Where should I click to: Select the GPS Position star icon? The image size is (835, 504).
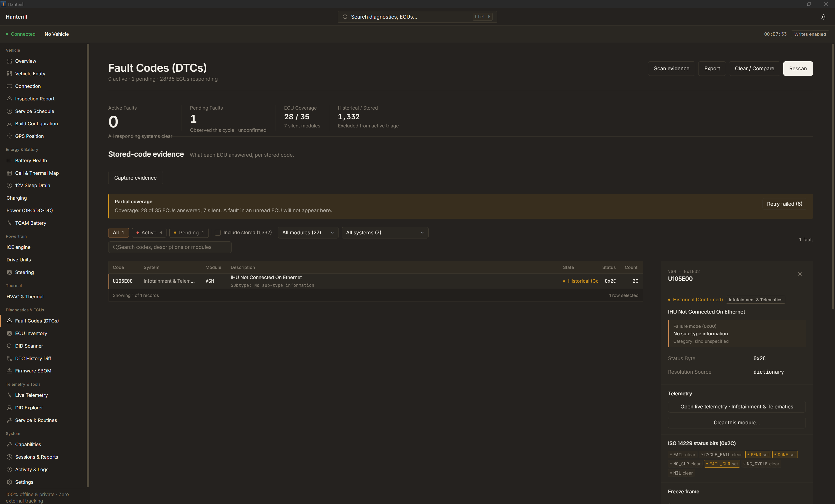[x=9, y=136]
